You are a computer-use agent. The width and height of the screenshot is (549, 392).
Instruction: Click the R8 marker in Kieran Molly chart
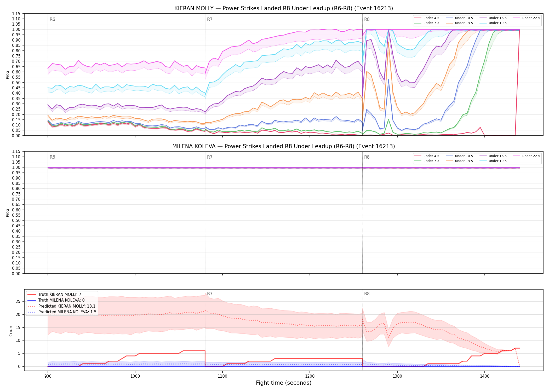(x=367, y=19)
